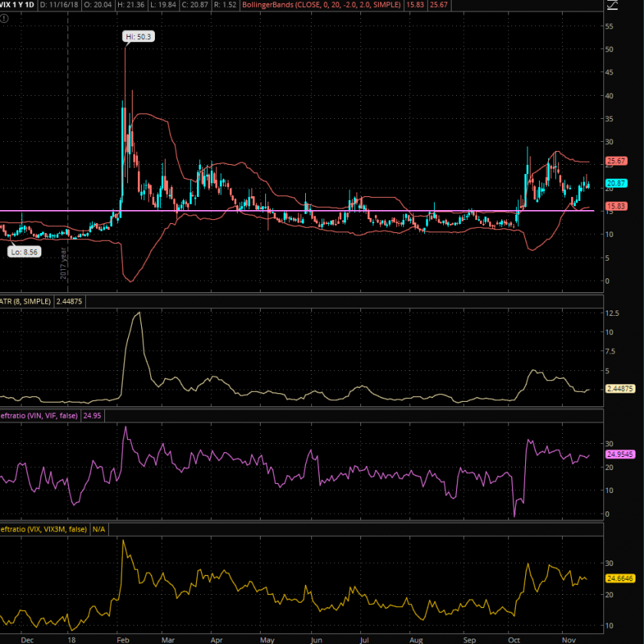Click the collapse icon at top-right corner
This screenshot has width=644, height=644.
[633, 5]
